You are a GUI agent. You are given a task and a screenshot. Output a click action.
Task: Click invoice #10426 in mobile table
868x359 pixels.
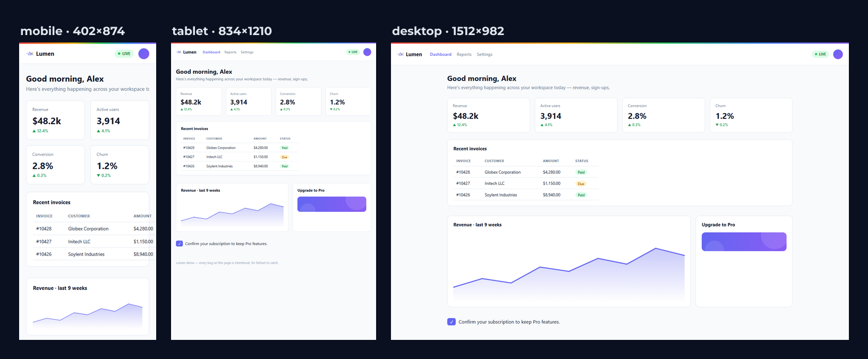(x=44, y=254)
